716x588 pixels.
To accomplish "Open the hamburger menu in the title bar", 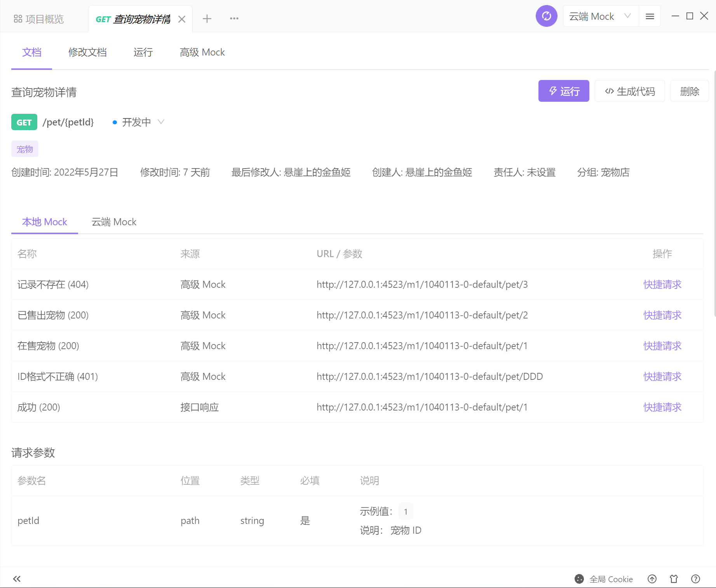I will click(650, 16).
